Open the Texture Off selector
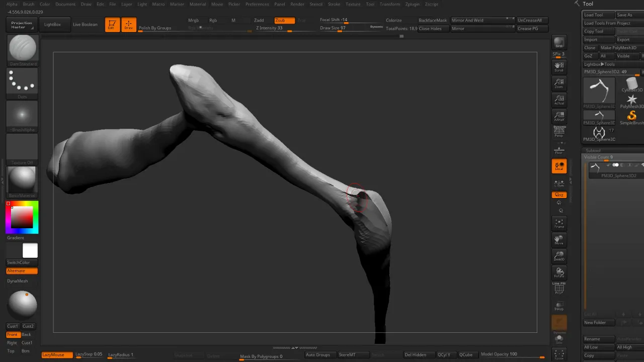This screenshot has height=362, width=644. pos(22,149)
